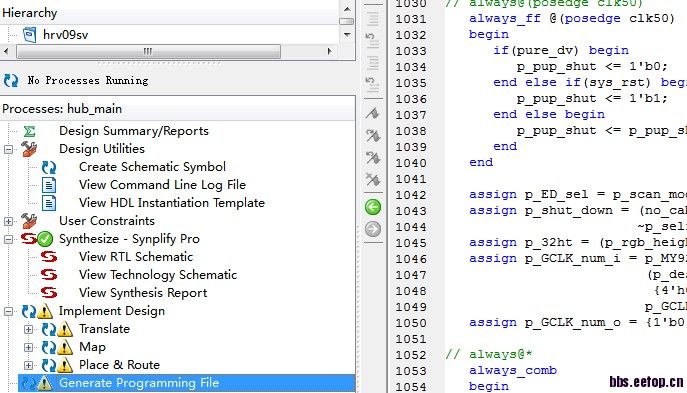Screen dimensions: 687x393
Task: Expand the Place & Route node
Action: (28, 365)
